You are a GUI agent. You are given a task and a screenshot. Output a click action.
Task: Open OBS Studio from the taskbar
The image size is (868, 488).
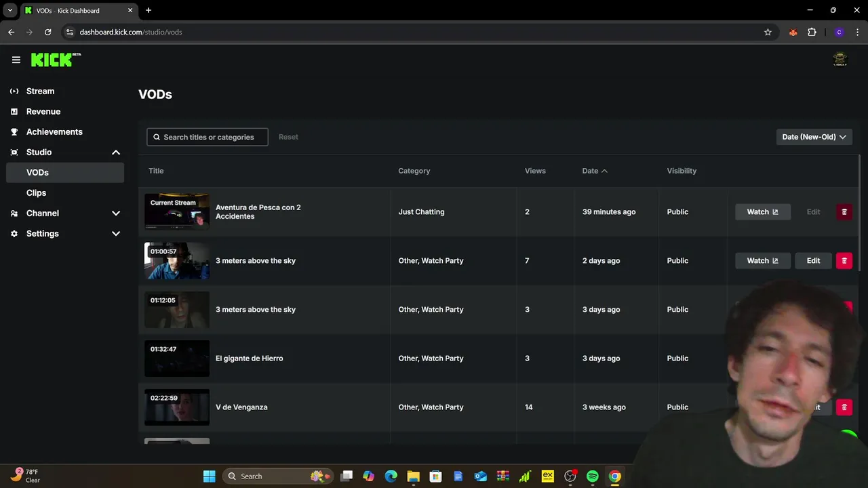[570, 476]
